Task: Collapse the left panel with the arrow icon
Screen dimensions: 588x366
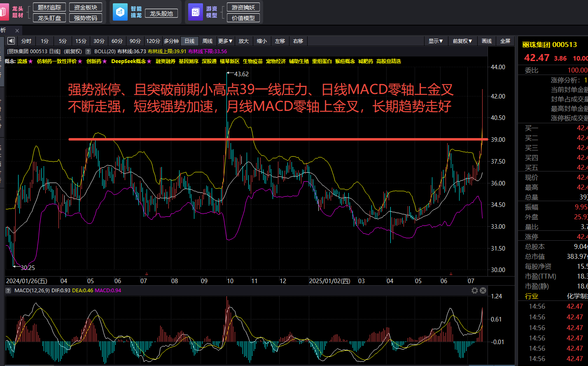Action: coord(11,41)
